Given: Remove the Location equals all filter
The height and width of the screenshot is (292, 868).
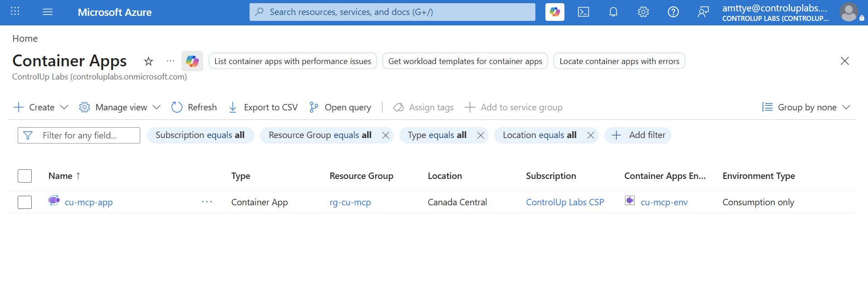Looking at the screenshot, I should pyautogui.click(x=591, y=135).
